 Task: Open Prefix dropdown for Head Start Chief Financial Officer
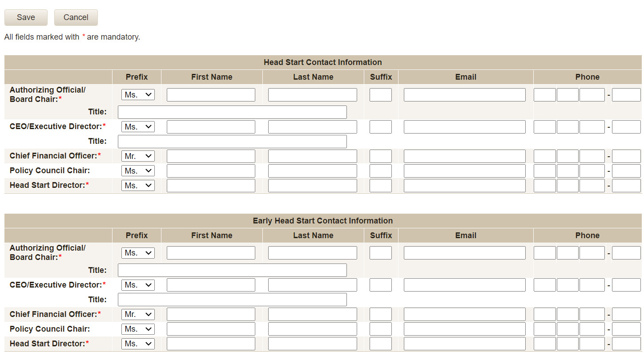coord(138,156)
